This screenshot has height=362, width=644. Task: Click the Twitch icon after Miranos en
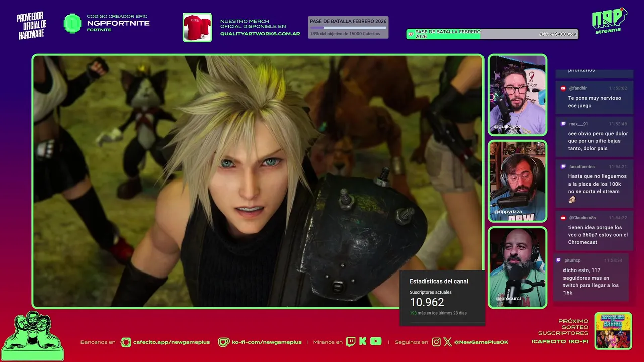click(x=351, y=342)
